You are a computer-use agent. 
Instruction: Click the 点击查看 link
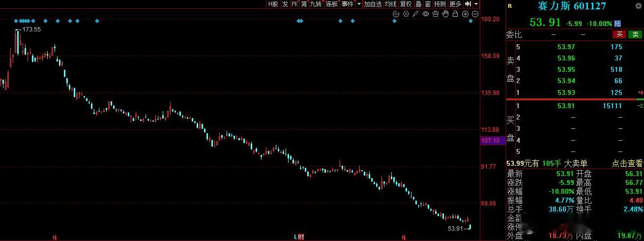627,164
